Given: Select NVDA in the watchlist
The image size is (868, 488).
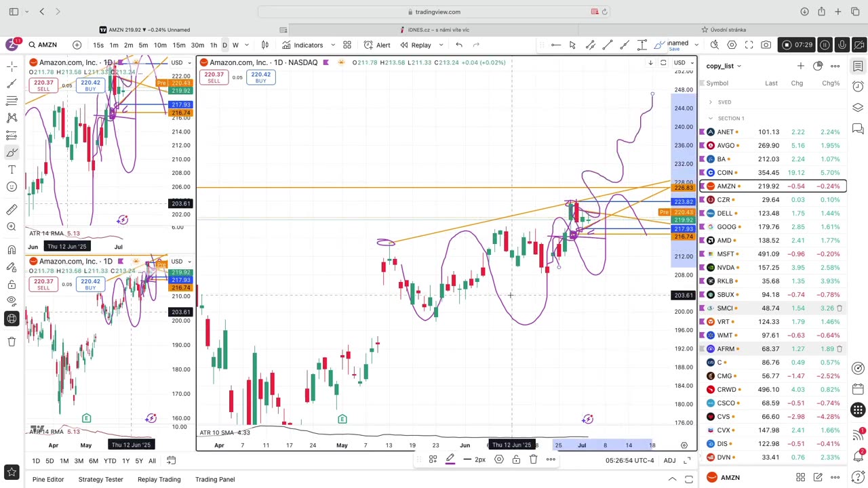Looking at the screenshot, I should click(x=773, y=268).
